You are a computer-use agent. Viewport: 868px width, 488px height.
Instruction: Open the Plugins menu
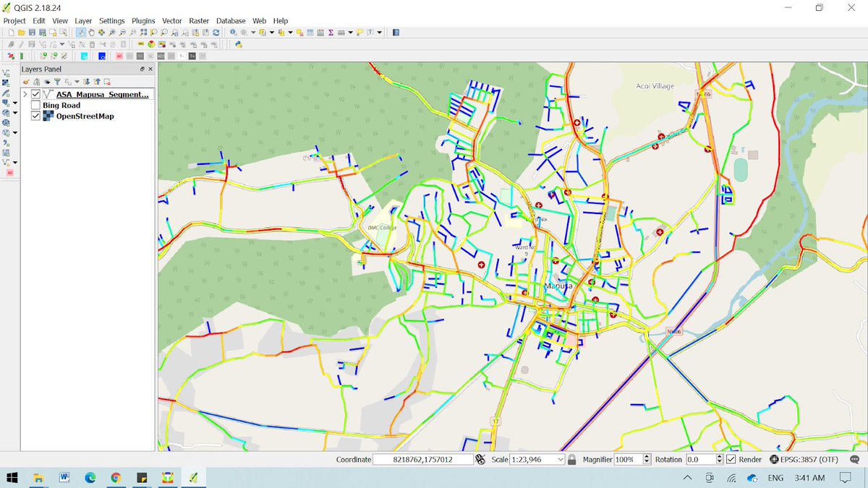click(143, 21)
